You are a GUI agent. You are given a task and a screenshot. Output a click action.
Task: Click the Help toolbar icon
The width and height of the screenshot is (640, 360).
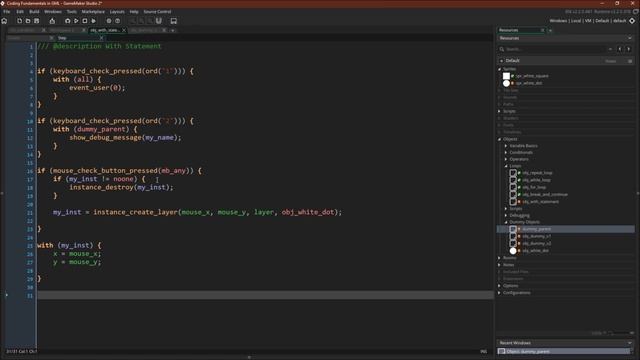coord(118,21)
